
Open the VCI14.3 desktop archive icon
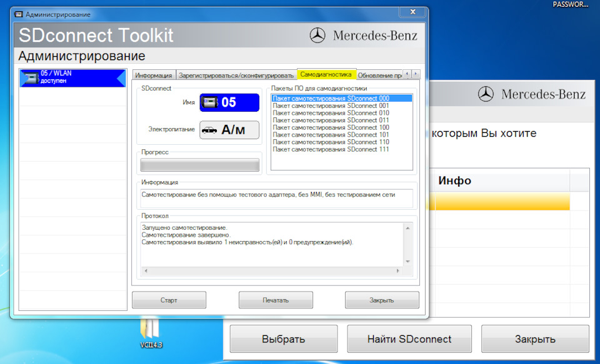coord(151,332)
